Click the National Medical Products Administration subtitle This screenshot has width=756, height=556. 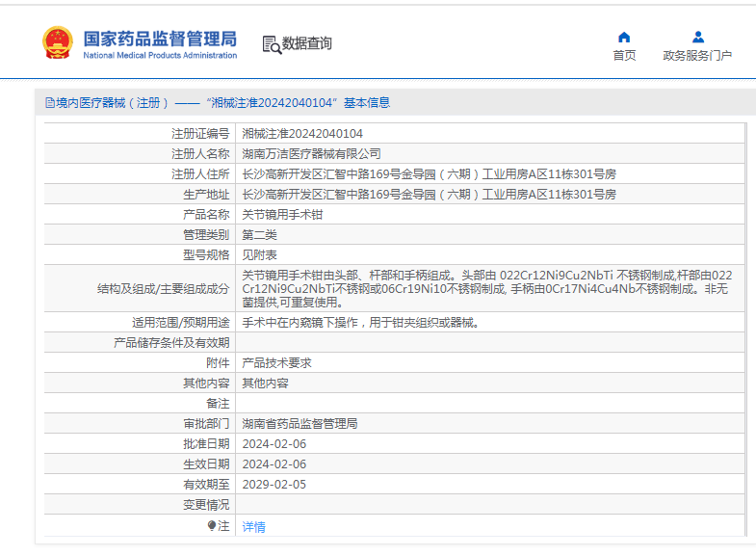click(x=160, y=56)
